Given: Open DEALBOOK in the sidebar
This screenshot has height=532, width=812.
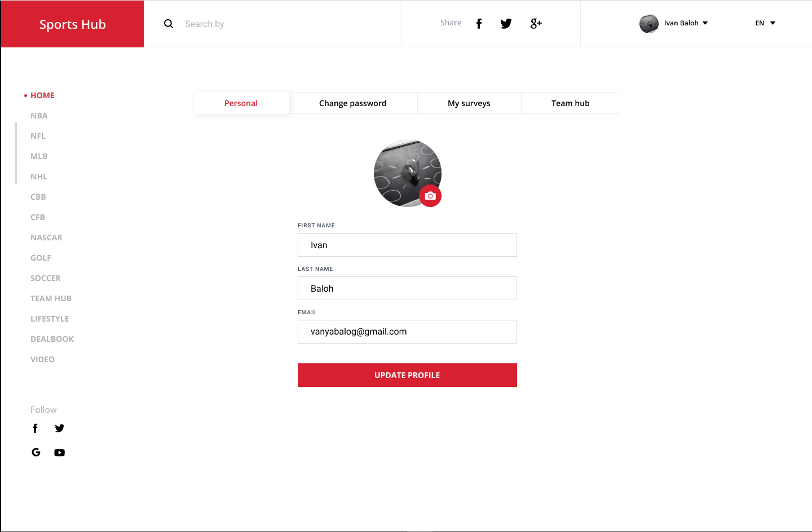Looking at the screenshot, I should 52,339.
